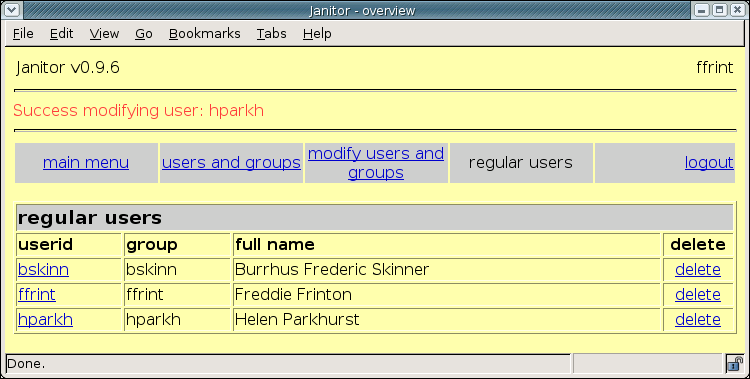
Task: Open the ffrint userid link
Action: [37, 294]
